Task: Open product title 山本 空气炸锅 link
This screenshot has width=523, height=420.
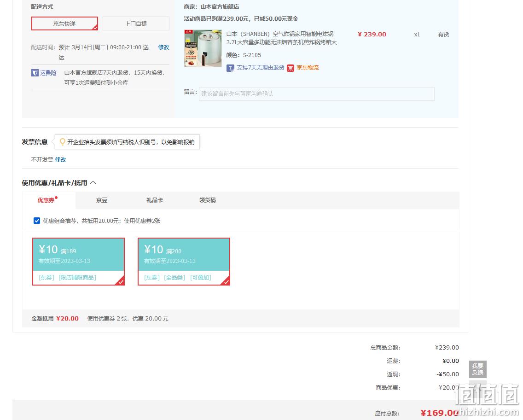Action: tap(281, 38)
